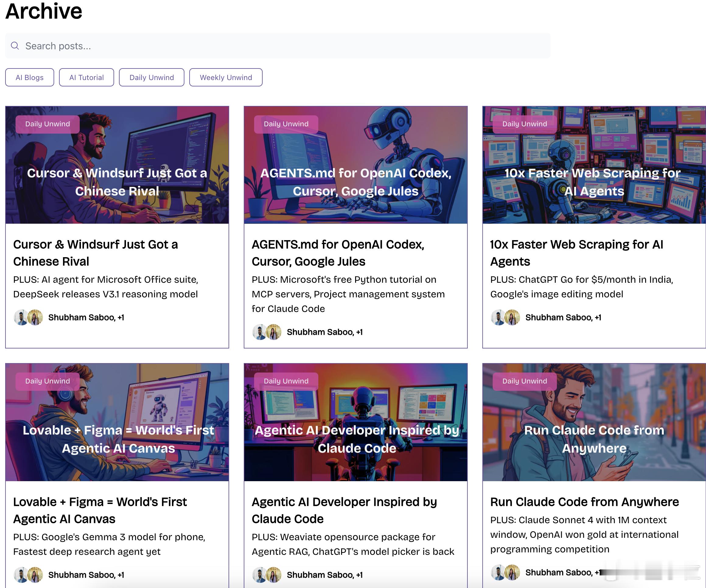Open post title Agentic AI Developer Inspired by Claude Code
The image size is (706, 588).
point(344,510)
